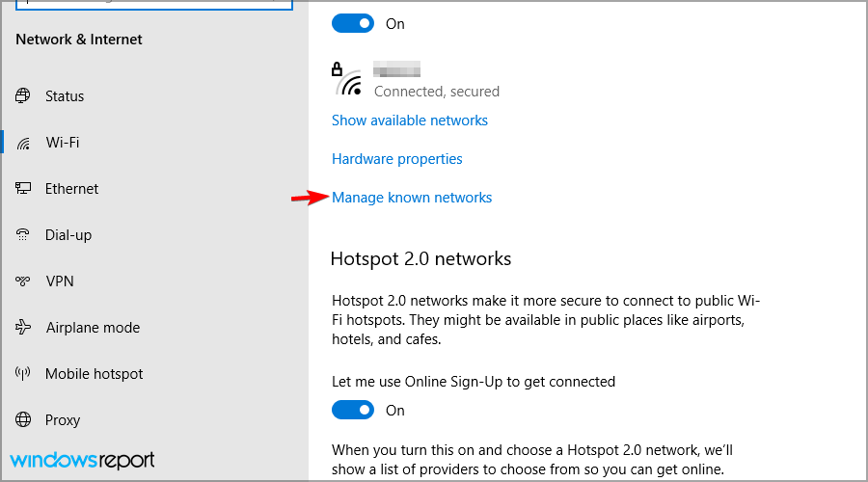Open Hardware properties link

pos(397,159)
